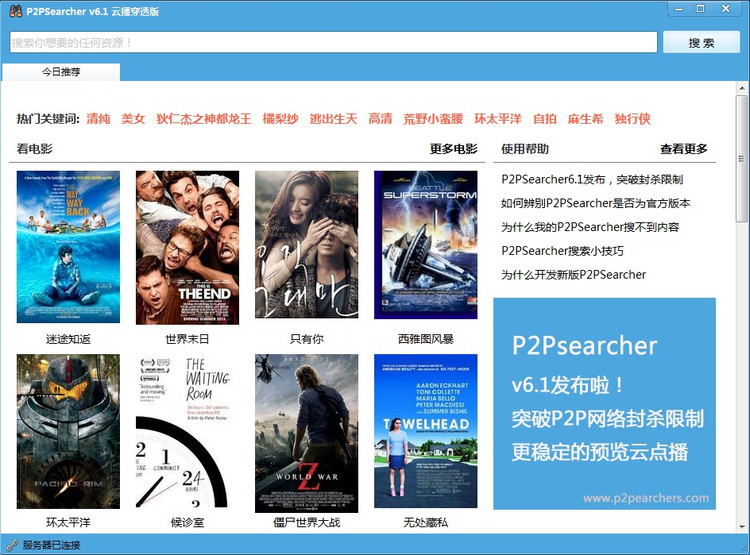Click movie title 僵尸世界大战
This screenshot has height=555, width=750.
307,522
